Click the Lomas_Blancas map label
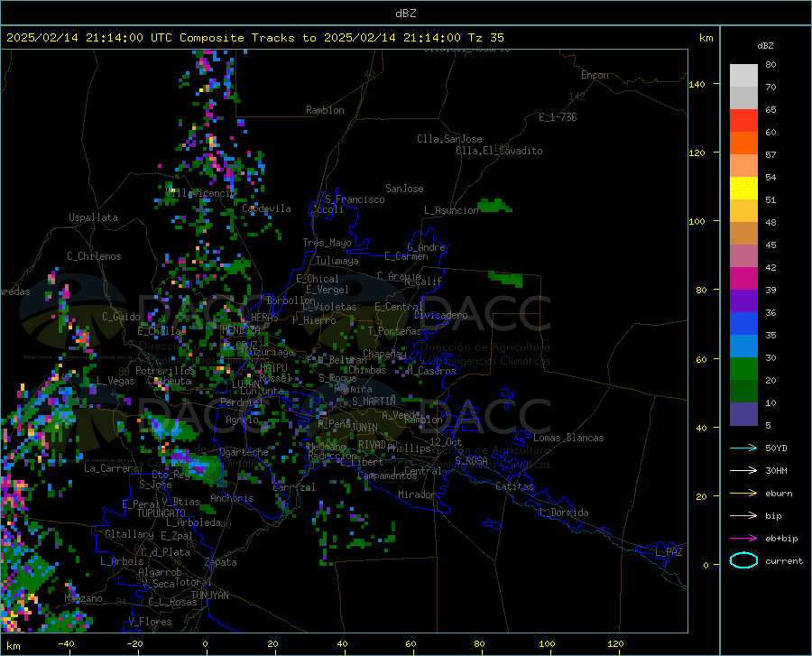The width and height of the screenshot is (812, 656). pos(568,438)
